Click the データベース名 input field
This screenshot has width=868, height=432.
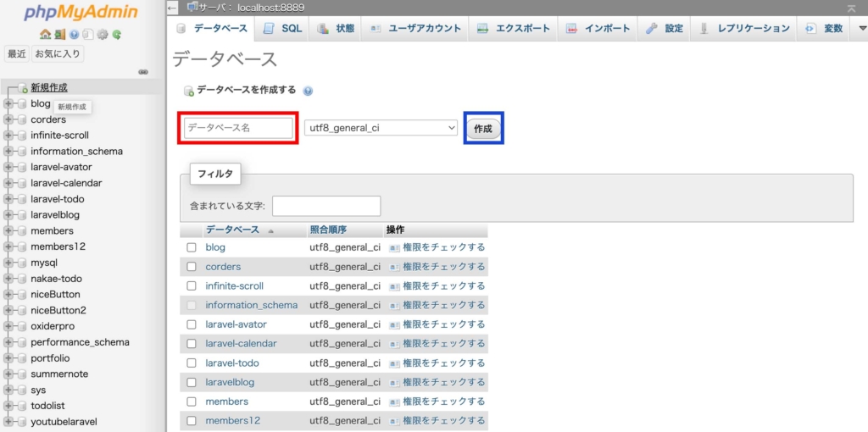[x=238, y=128]
